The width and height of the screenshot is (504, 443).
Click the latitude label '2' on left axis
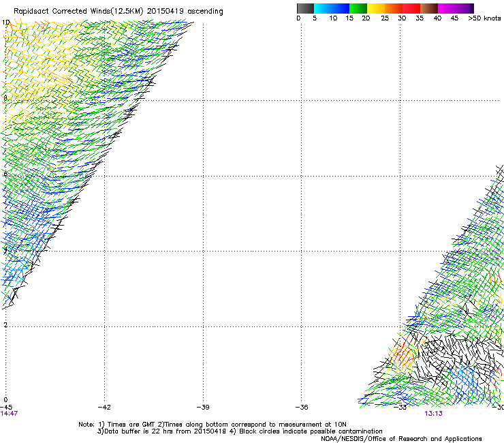pos(5,325)
